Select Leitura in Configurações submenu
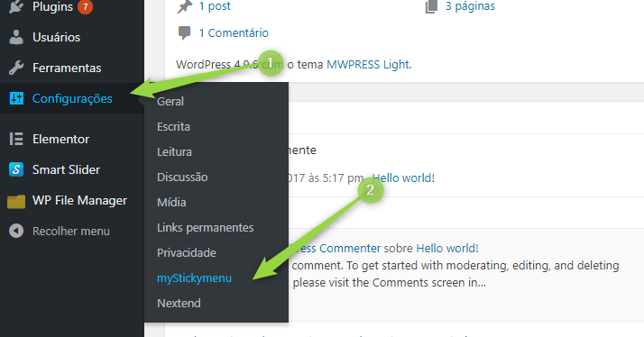Screen dimensions: 644x337 click(x=174, y=152)
